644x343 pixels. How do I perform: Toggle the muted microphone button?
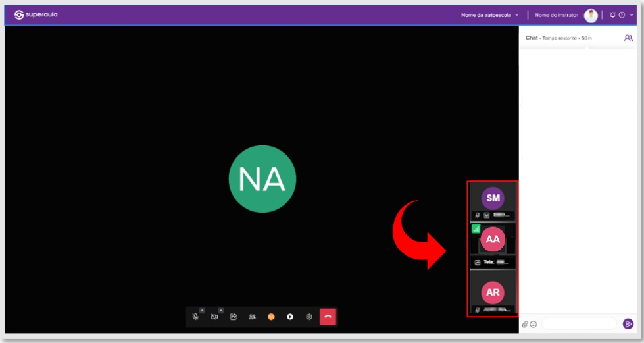195,317
